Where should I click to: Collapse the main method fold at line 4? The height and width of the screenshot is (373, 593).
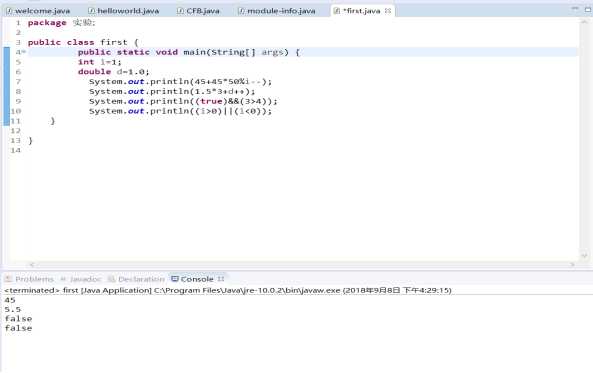click(x=24, y=52)
